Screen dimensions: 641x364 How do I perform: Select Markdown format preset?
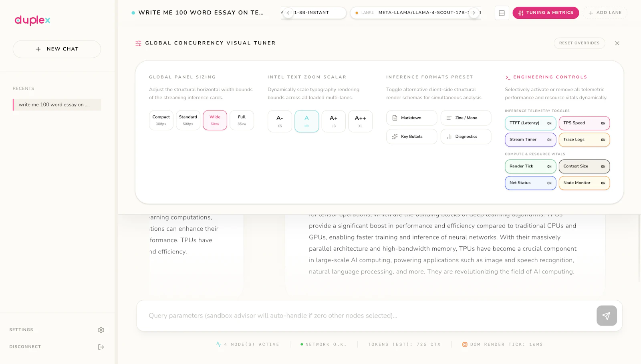coord(411,118)
